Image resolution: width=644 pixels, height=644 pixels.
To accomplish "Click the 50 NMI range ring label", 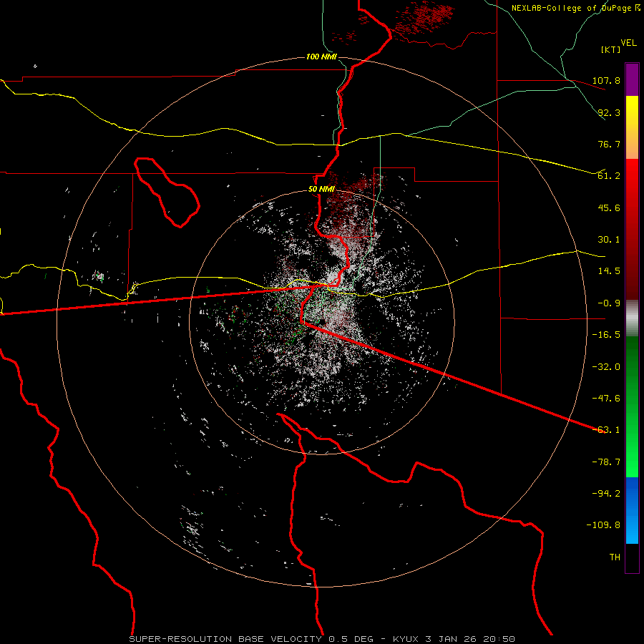I will (321, 190).
